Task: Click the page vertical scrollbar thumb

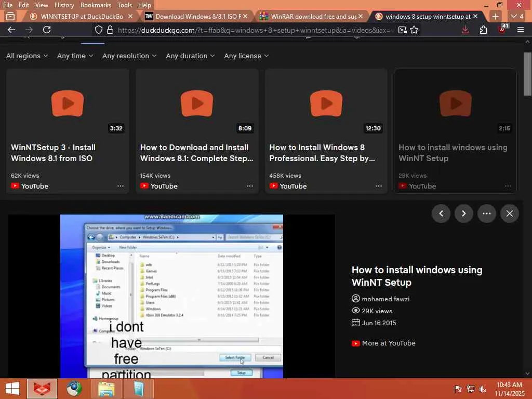Action: click(x=527, y=74)
